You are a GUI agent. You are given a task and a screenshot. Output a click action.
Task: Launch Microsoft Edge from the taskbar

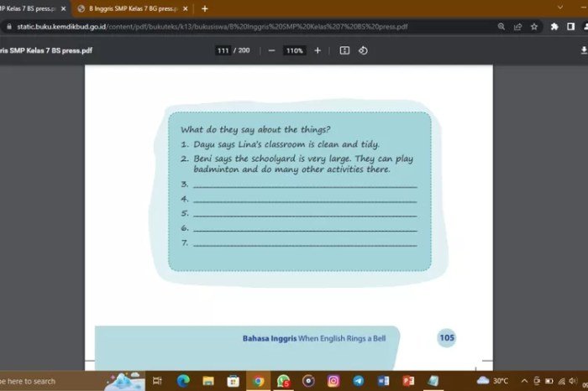tap(183, 381)
